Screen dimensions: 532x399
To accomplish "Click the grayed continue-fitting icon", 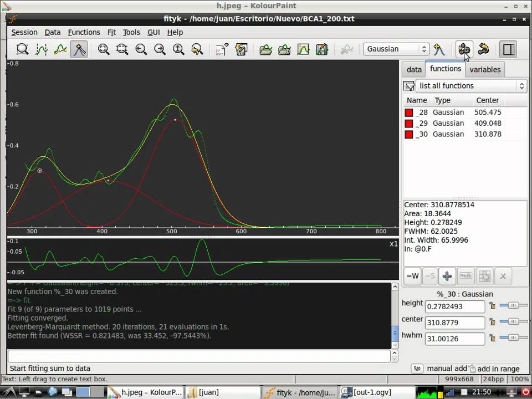I will 347,49.
